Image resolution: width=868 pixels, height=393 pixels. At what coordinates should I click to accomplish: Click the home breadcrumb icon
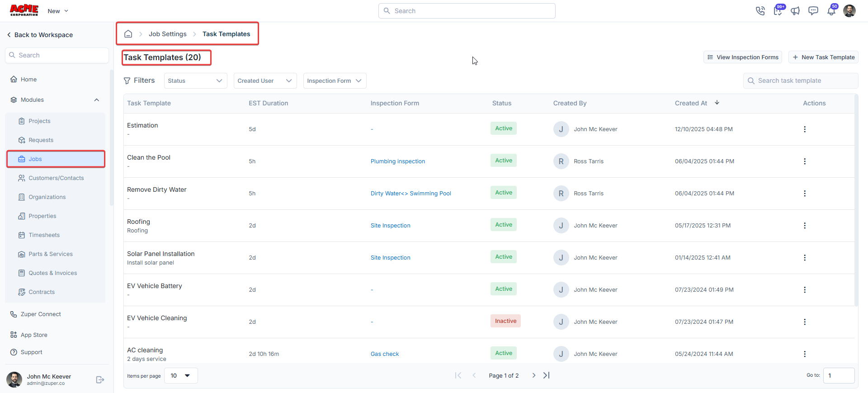pyautogui.click(x=128, y=34)
